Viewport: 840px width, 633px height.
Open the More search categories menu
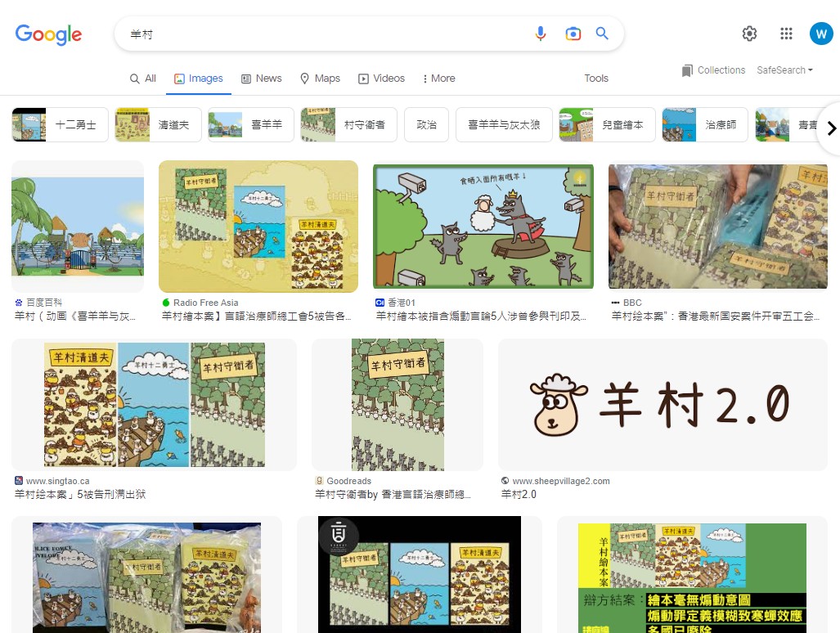(x=438, y=79)
